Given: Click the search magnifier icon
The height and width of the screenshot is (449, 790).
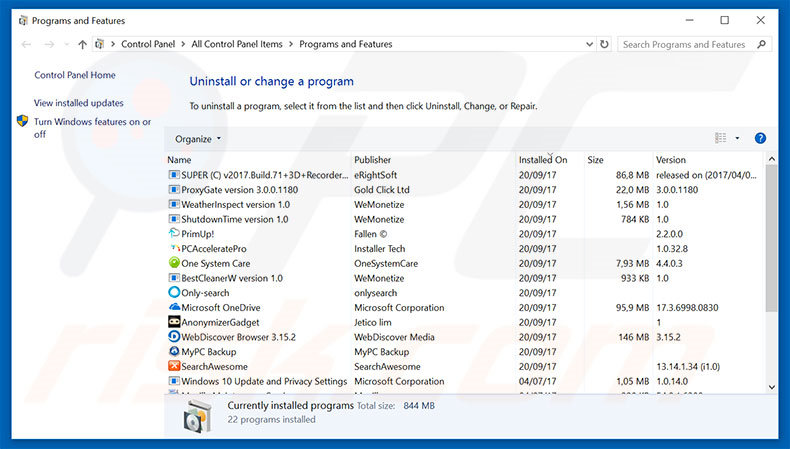Looking at the screenshot, I should coord(761,45).
